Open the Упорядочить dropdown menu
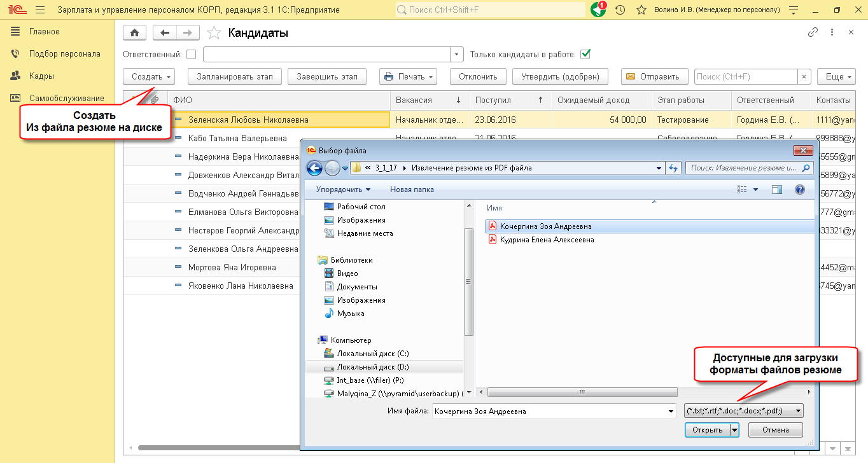 coord(344,190)
